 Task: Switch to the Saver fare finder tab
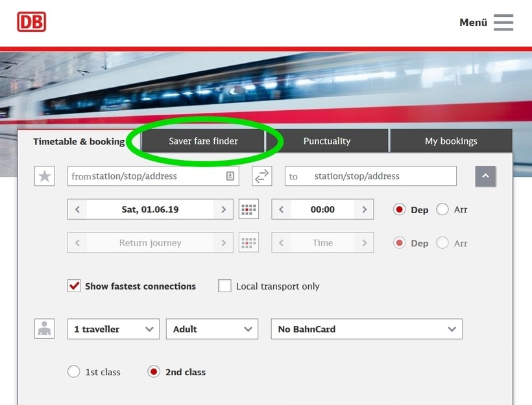coord(203,141)
